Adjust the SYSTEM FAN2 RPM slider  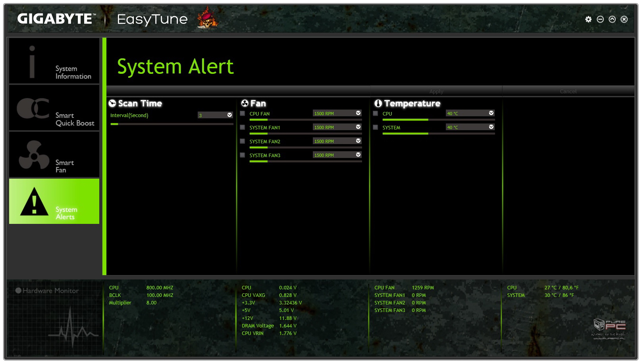coord(306,147)
